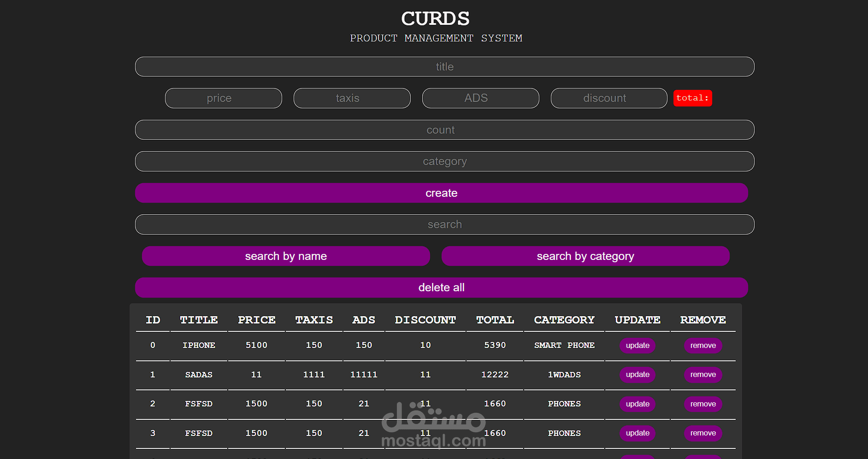Remove the IPHONE product row
Viewport: 868px width, 459px height.
pos(703,345)
